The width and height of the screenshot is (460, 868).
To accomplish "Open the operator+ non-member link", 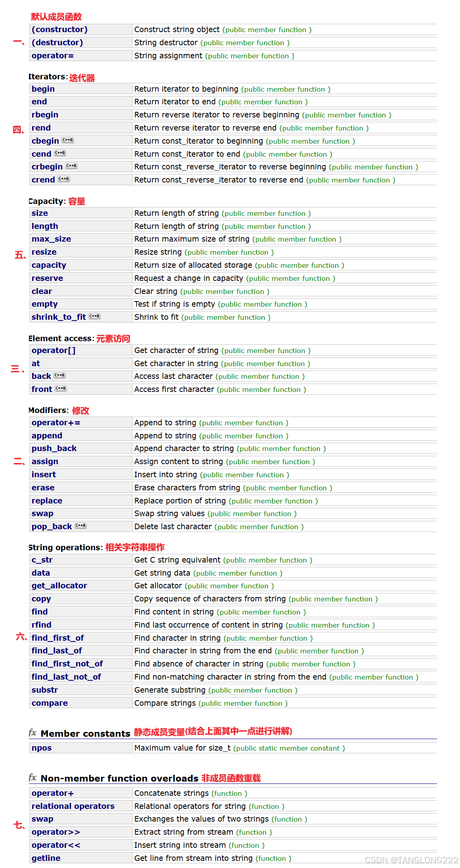I will pyautogui.click(x=53, y=793).
